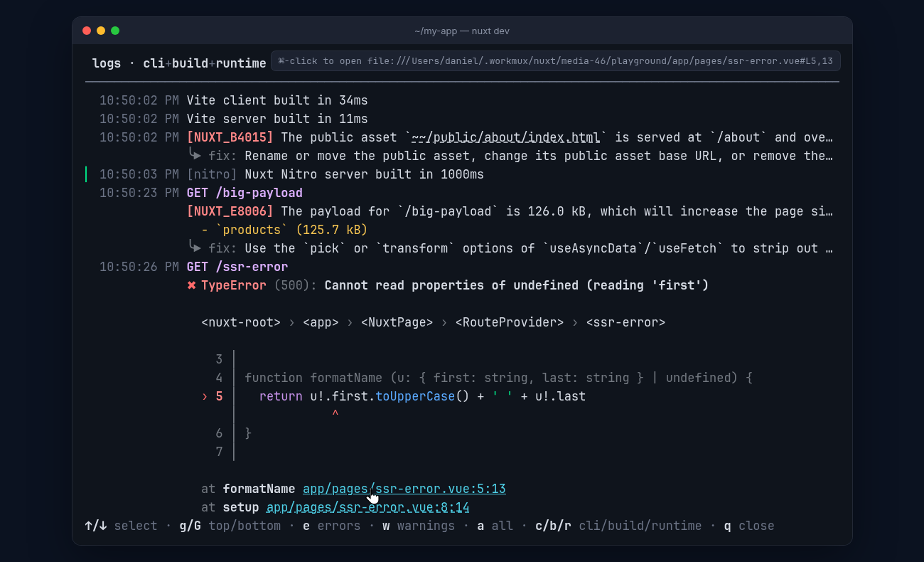Screen dimensions: 924x562
Task: Click the e errors filter shortcut
Action: point(332,526)
